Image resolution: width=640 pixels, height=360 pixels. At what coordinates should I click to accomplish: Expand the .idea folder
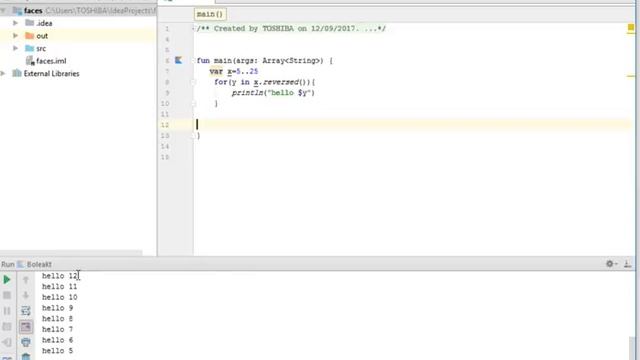pos(16,23)
